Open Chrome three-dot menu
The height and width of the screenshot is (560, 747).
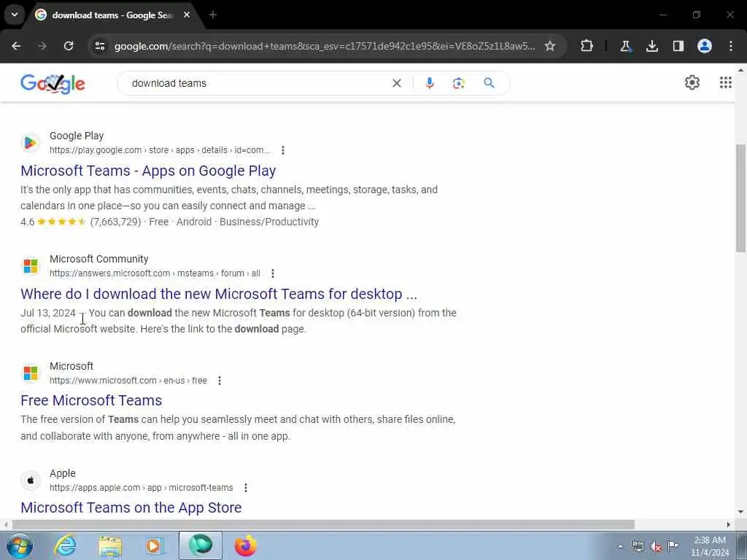731,46
